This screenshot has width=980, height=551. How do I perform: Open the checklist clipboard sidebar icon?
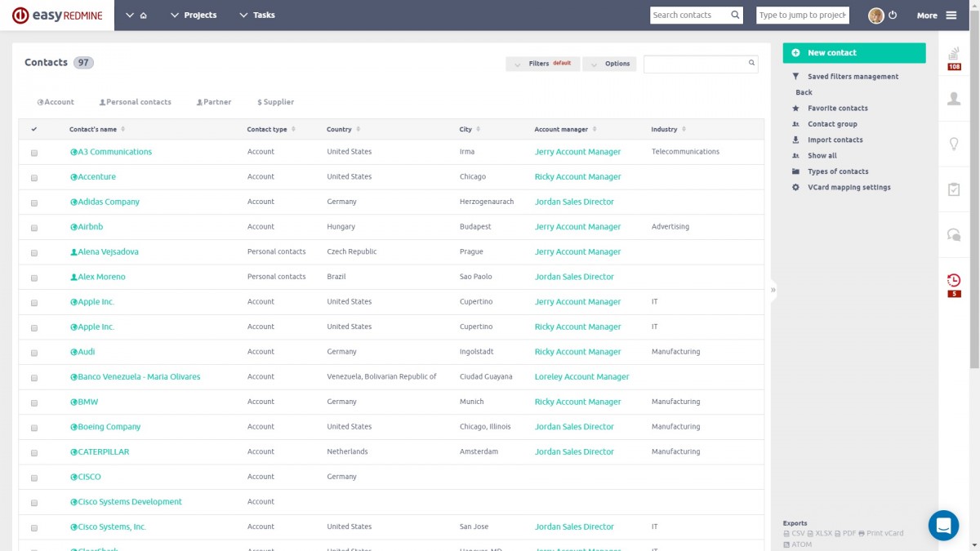[x=954, y=189]
